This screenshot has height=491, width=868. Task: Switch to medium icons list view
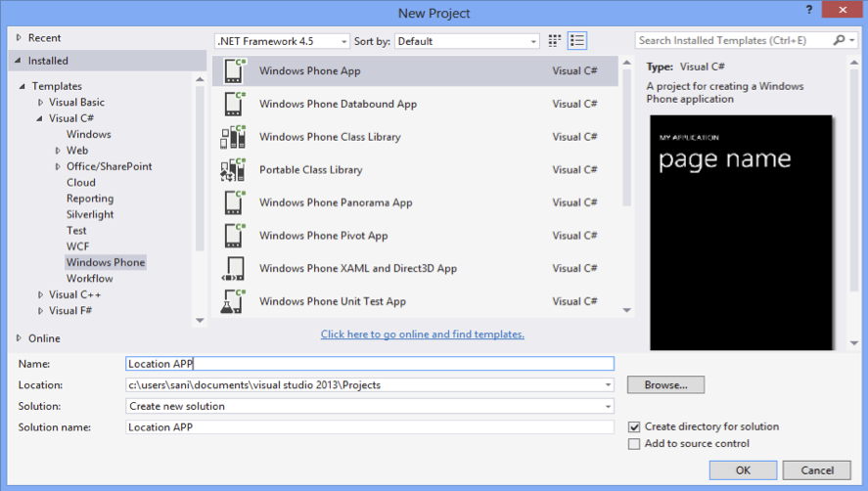[576, 40]
